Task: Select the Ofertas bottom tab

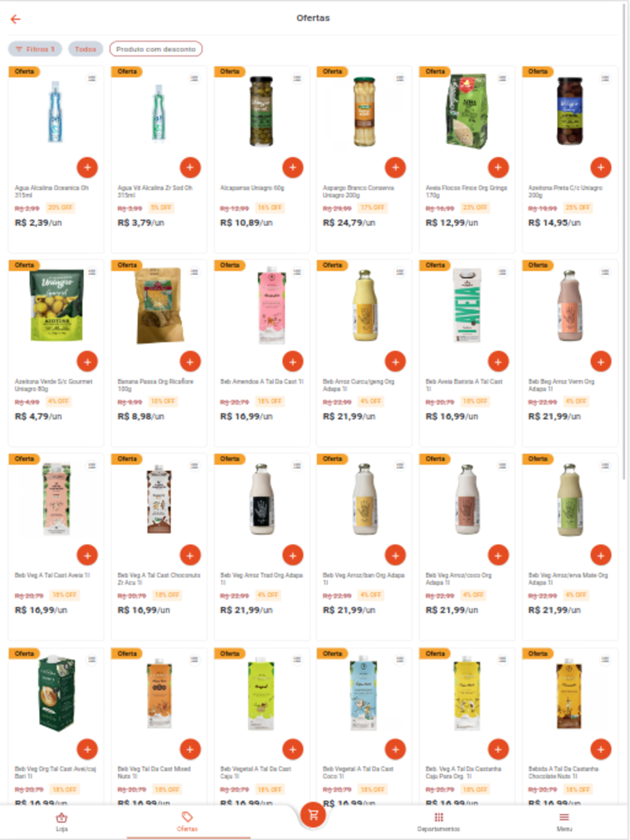Action: point(187,822)
